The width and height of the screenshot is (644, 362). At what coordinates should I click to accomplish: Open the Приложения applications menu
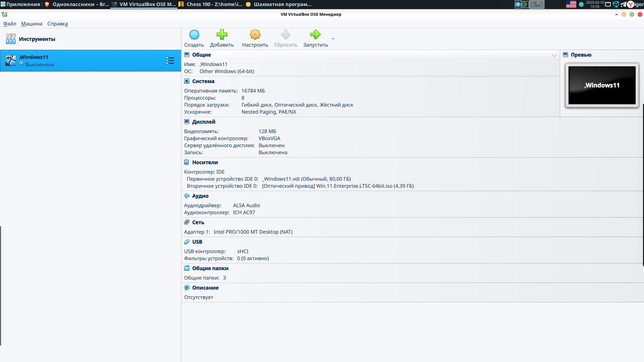21,4
